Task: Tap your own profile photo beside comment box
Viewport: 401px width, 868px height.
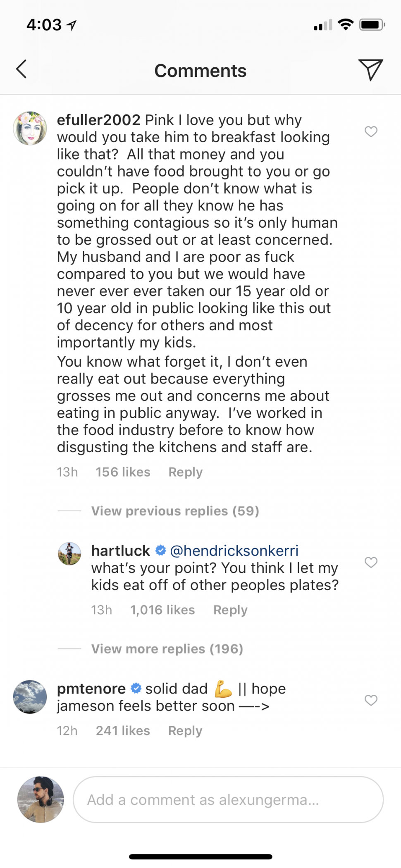Action: 41,799
